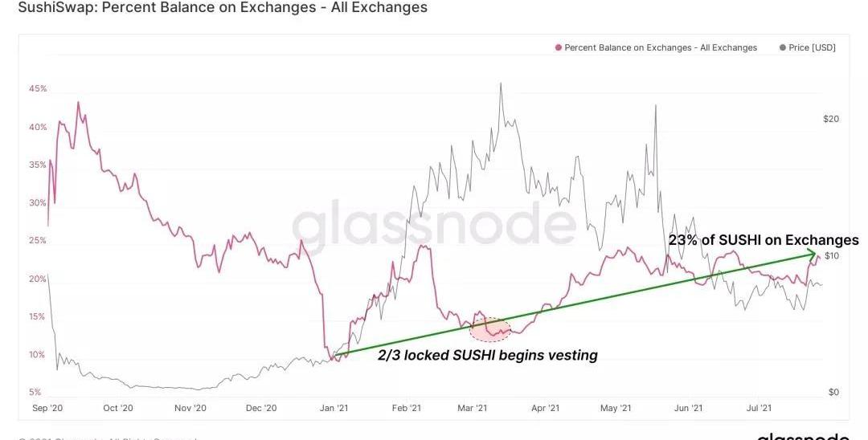
Task: Click the $20 right axis label
Action: point(831,119)
